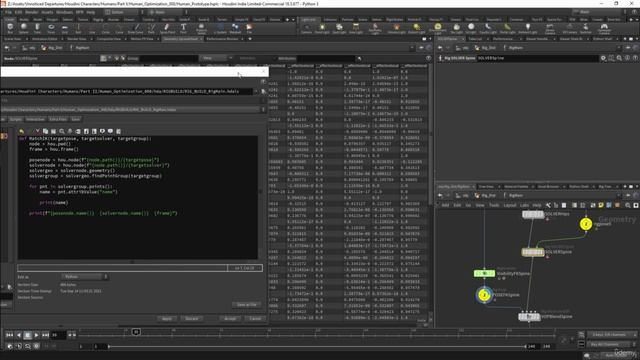Select the Sphere shelf tool

click(24, 28)
